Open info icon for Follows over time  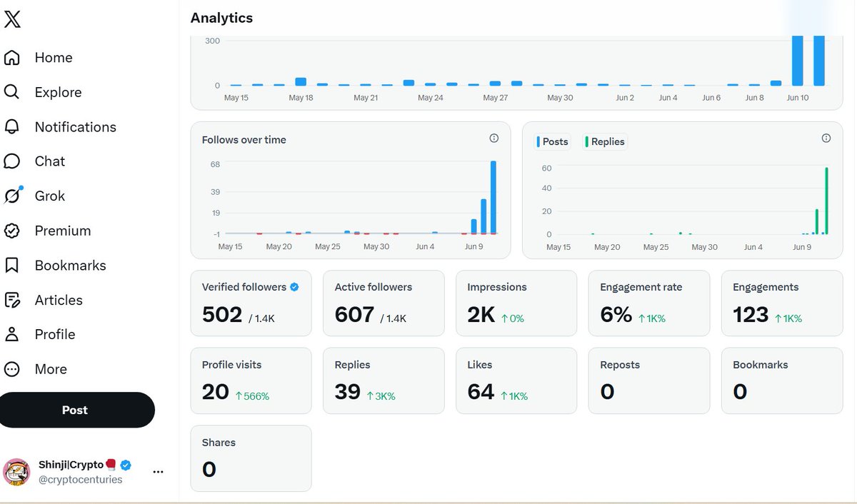[493, 138]
